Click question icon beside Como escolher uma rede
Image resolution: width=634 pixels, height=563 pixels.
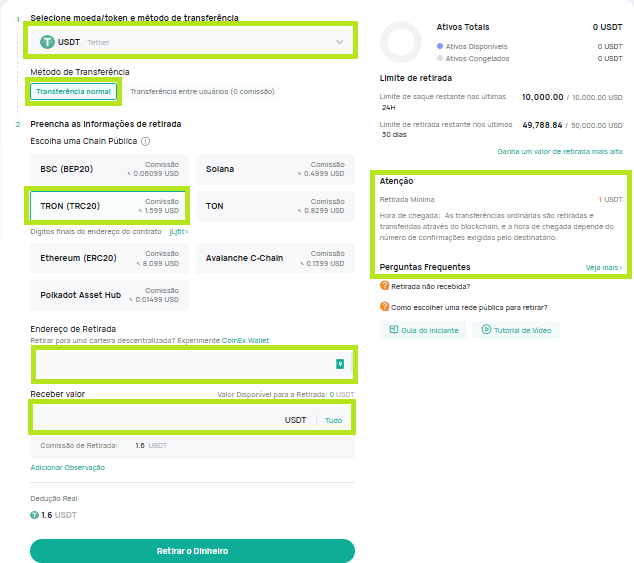coord(385,307)
